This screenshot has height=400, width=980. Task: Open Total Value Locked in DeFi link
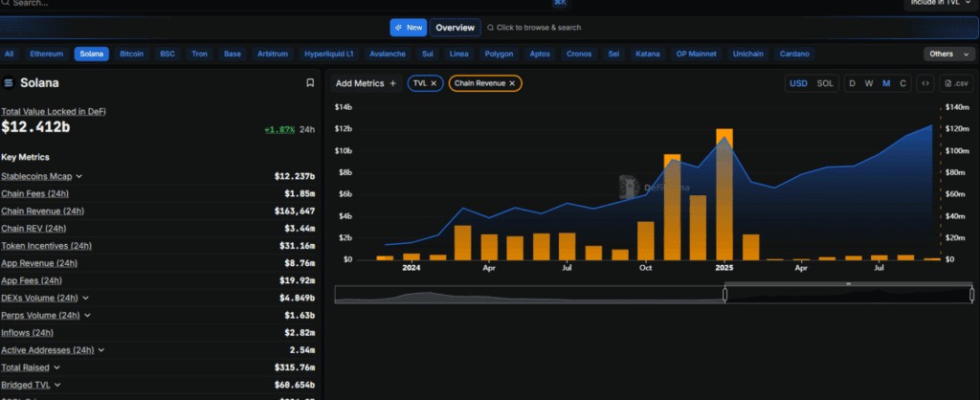pos(54,111)
